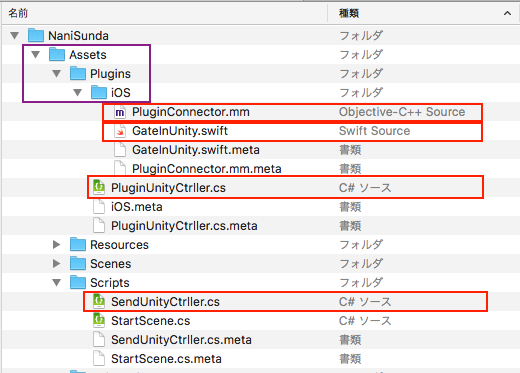Select the PluginUnityCtrller.cs.meta file name
This screenshot has width=520, height=373.
point(184,226)
